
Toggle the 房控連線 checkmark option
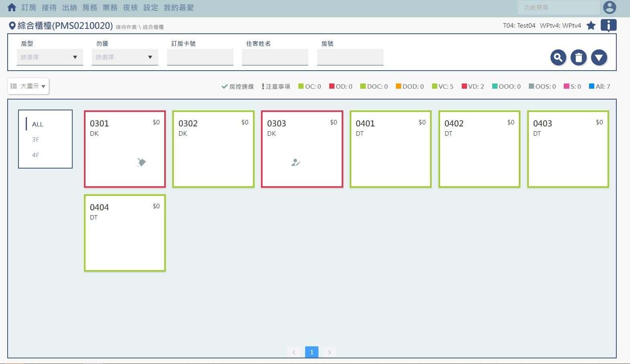(x=238, y=87)
